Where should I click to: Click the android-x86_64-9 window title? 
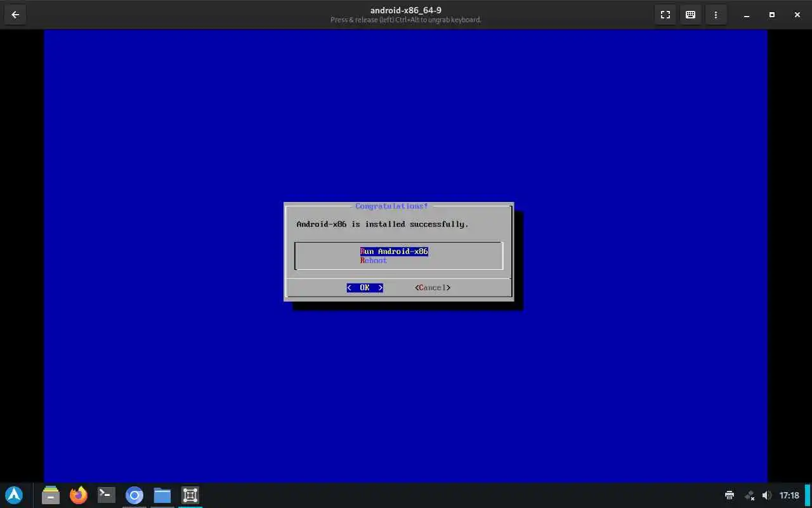pos(406,10)
